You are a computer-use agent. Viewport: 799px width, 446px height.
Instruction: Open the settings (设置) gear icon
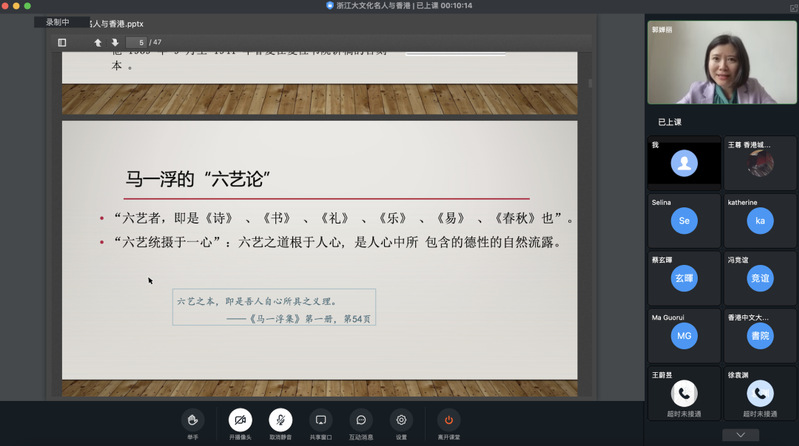(x=401, y=420)
